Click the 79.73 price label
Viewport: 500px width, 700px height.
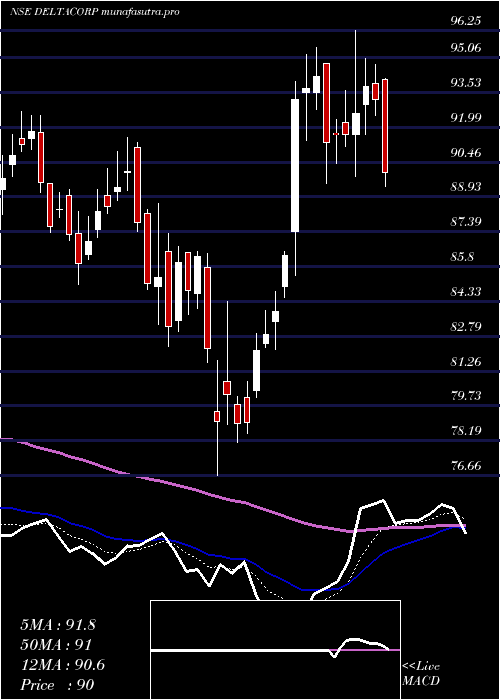(x=466, y=396)
